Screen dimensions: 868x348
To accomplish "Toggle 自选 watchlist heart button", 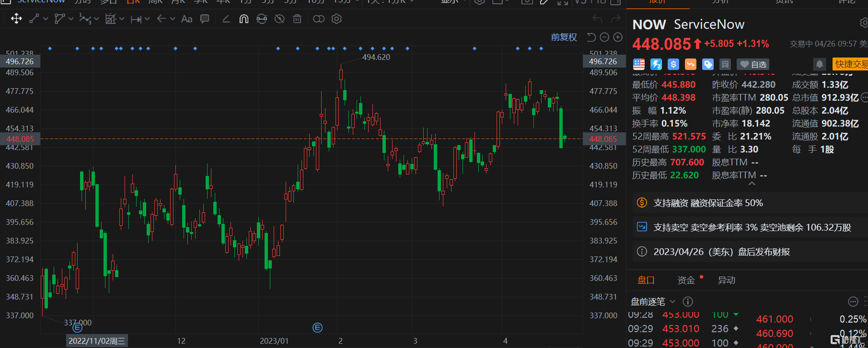I will tap(752, 64).
